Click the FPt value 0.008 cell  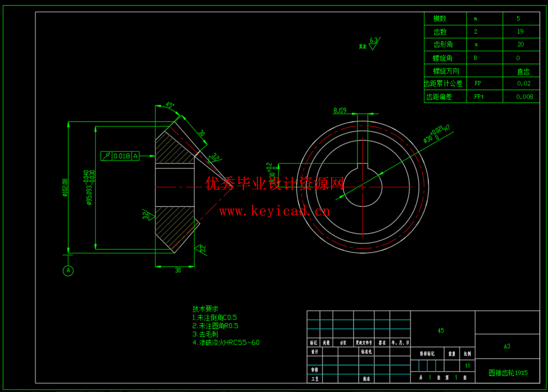524,96
